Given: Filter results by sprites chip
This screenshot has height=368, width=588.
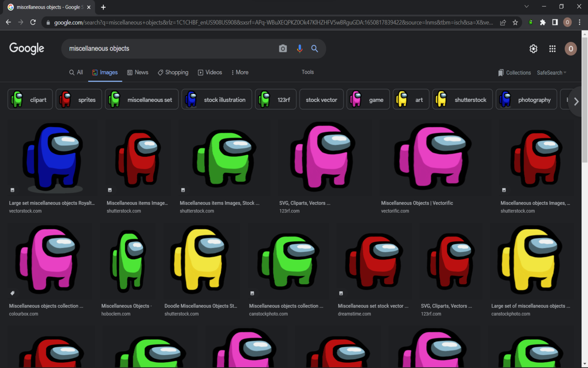Looking at the screenshot, I should point(79,99).
